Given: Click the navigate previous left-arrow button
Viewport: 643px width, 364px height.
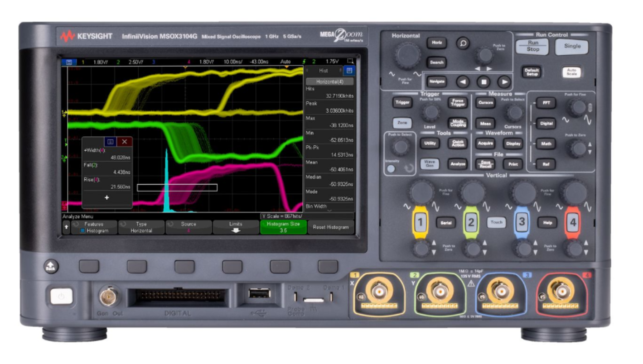Looking at the screenshot, I should (462, 82).
